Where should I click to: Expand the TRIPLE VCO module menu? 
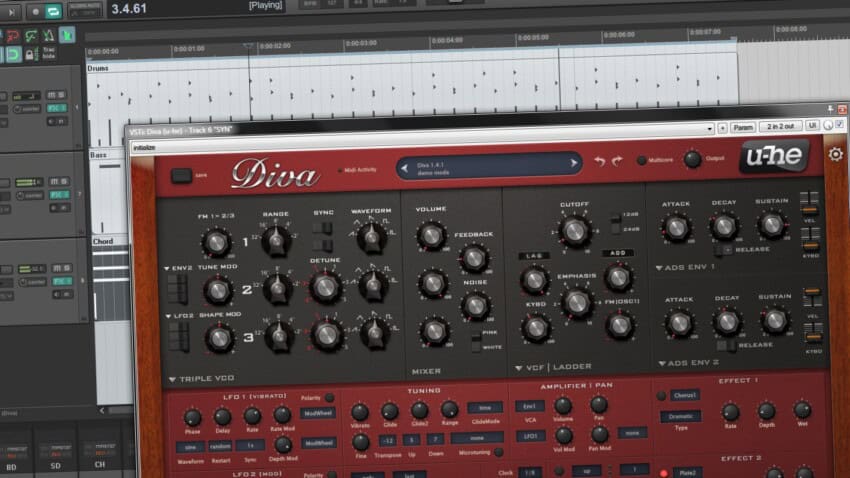tap(202, 378)
